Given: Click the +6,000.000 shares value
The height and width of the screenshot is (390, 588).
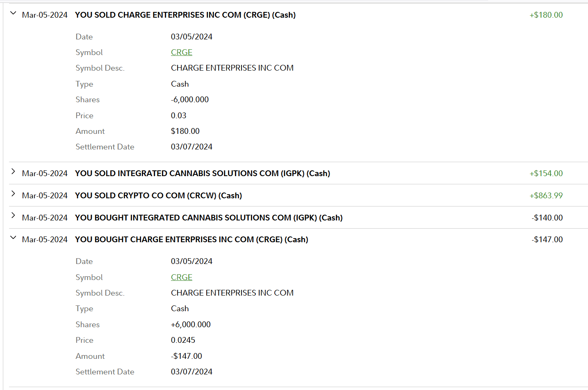Looking at the screenshot, I should pyautogui.click(x=191, y=325).
